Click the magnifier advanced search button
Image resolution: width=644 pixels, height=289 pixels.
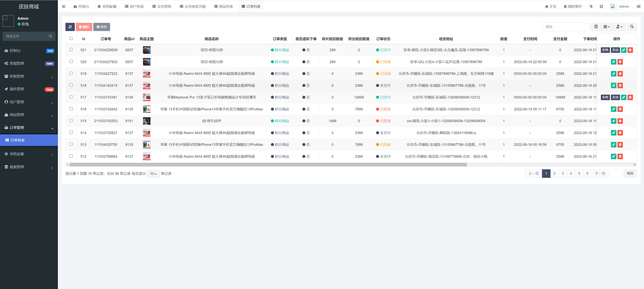(x=632, y=27)
